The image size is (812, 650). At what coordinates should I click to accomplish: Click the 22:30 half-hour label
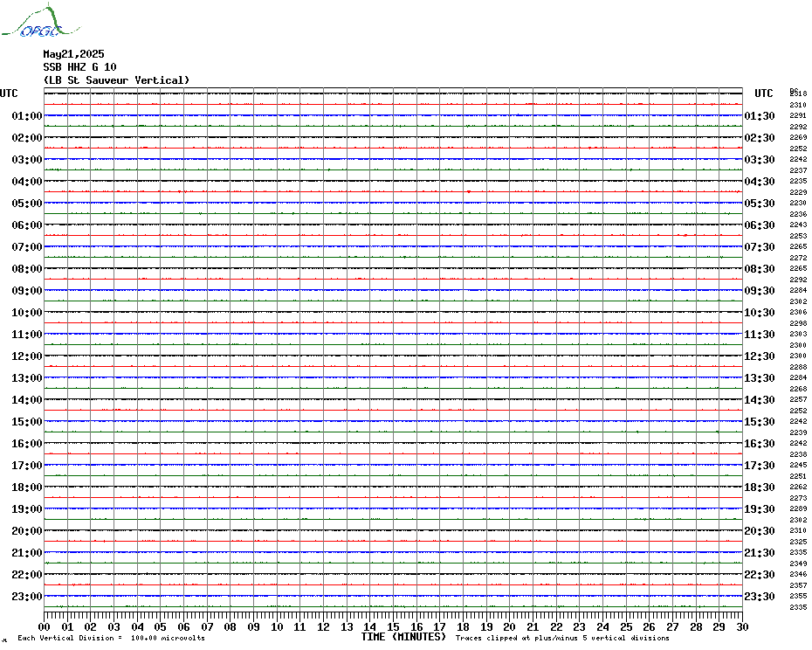[760, 574]
